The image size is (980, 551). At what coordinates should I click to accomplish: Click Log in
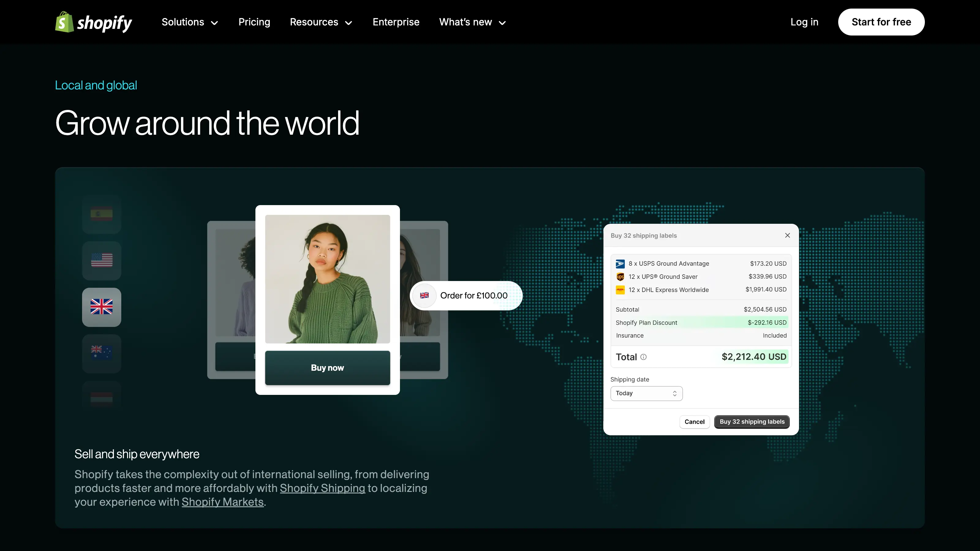tap(804, 22)
